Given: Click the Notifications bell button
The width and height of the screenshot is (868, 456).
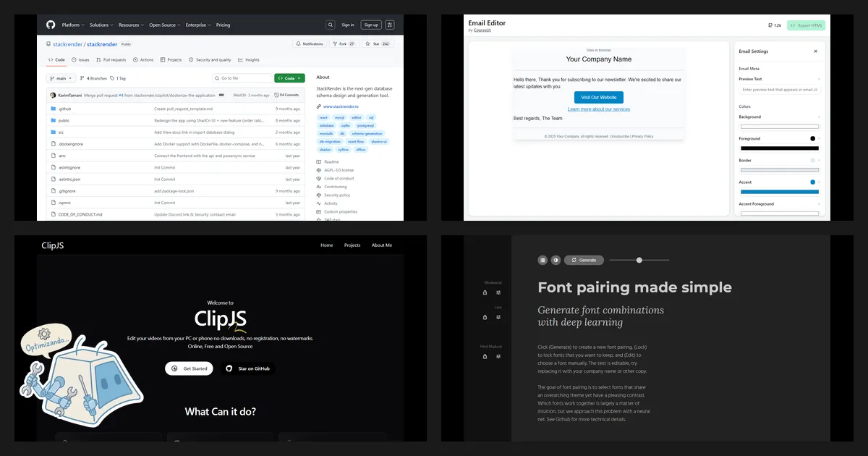Looking at the screenshot, I should pyautogui.click(x=310, y=44).
